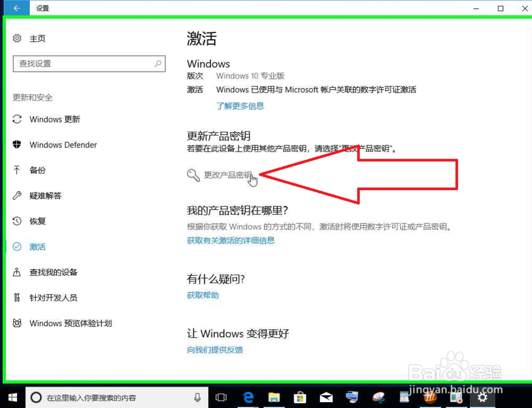Open File Explorer from taskbar

tap(274, 397)
